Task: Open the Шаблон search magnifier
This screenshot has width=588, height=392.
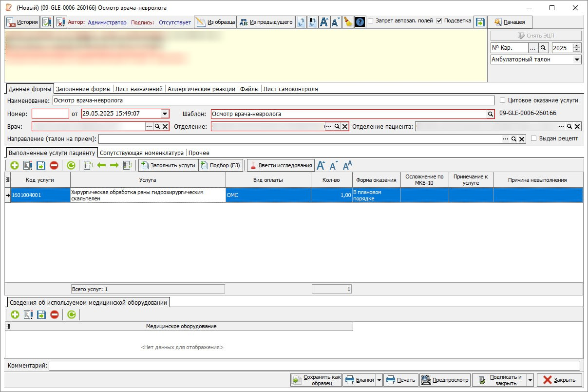Action: (x=491, y=114)
